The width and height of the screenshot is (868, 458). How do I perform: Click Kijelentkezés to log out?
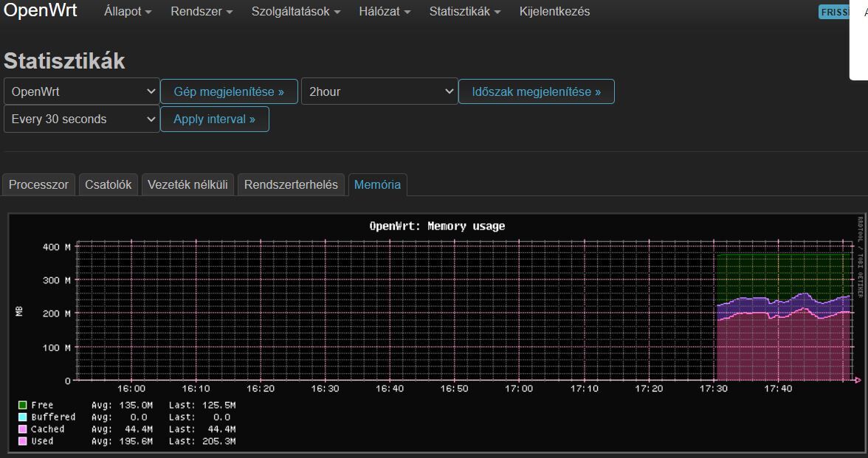pyautogui.click(x=555, y=12)
